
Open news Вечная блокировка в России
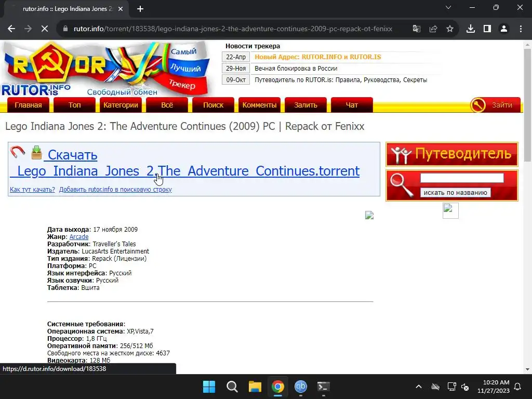(x=296, y=69)
